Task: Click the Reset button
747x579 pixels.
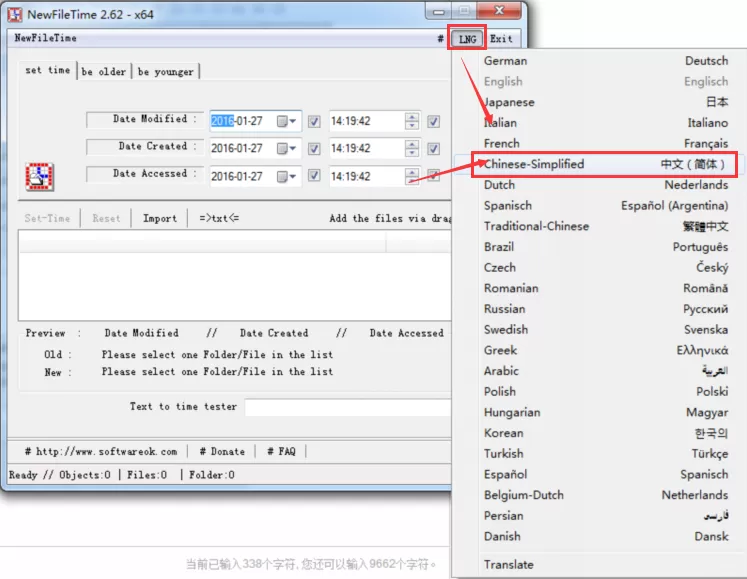Action: click(106, 218)
